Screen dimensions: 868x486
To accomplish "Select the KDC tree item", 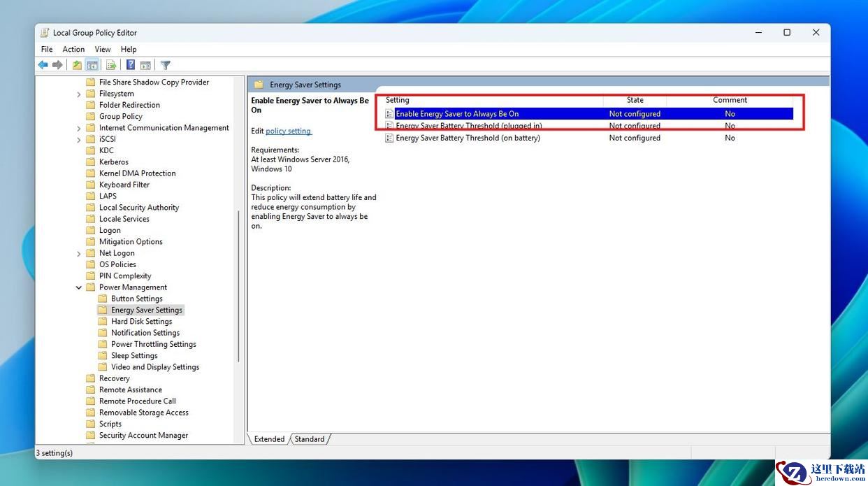I will [x=106, y=150].
